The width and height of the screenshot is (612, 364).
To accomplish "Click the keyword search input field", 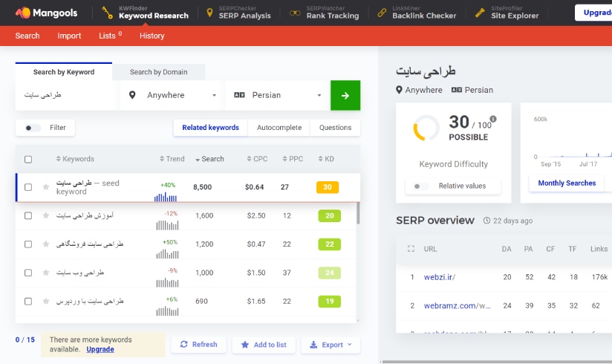I will (x=67, y=95).
